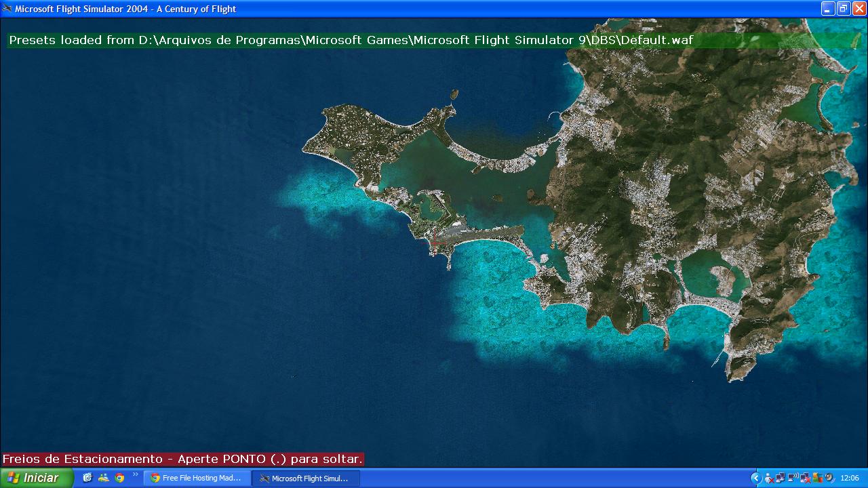Open Windows Security Center tray icon
Viewport: 868px width, 488px height.
tap(818, 478)
